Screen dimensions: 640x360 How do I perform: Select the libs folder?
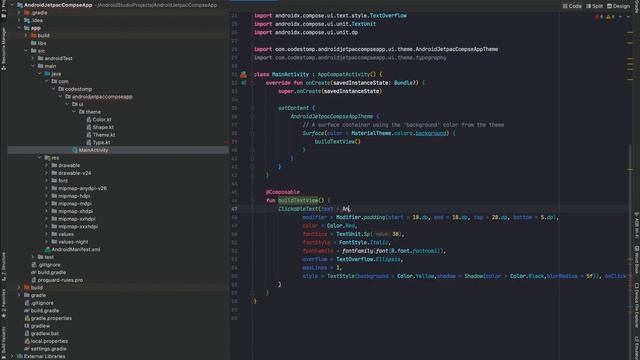point(42,43)
